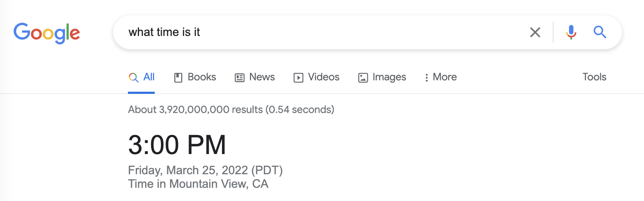Clear the search query with X

tap(535, 32)
